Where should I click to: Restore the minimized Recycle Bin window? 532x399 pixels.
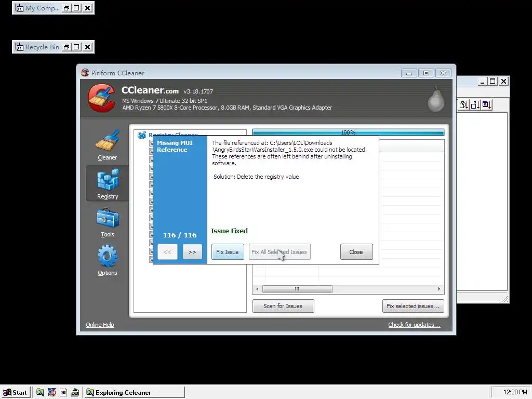coord(67,47)
